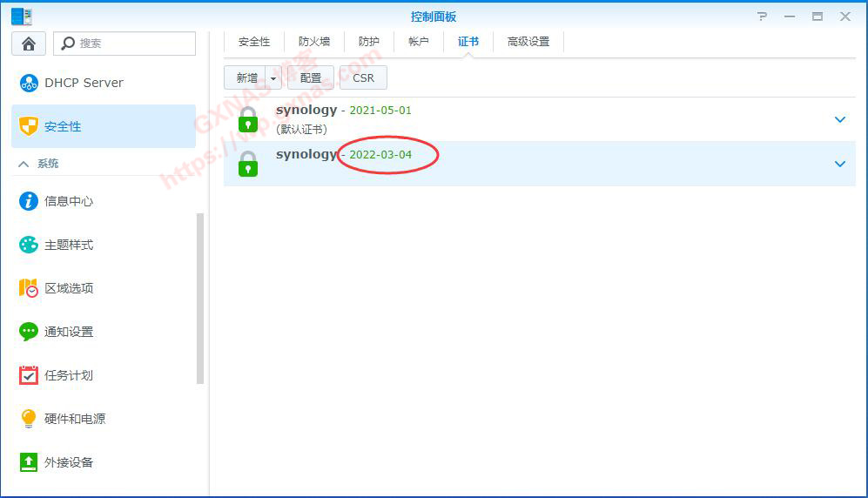Open 硬件和电源 light bulb icon

pyautogui.click(x=29, y=419)
